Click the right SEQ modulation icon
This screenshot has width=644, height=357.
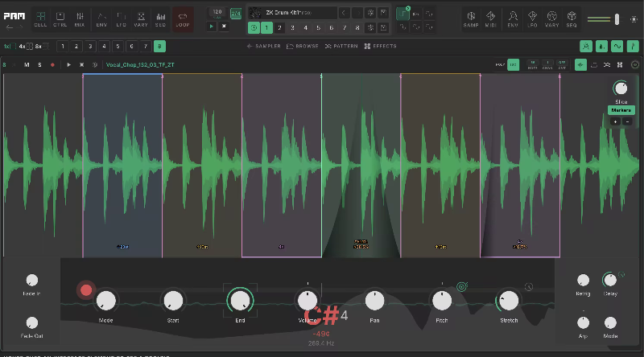[x=572, y=18]
